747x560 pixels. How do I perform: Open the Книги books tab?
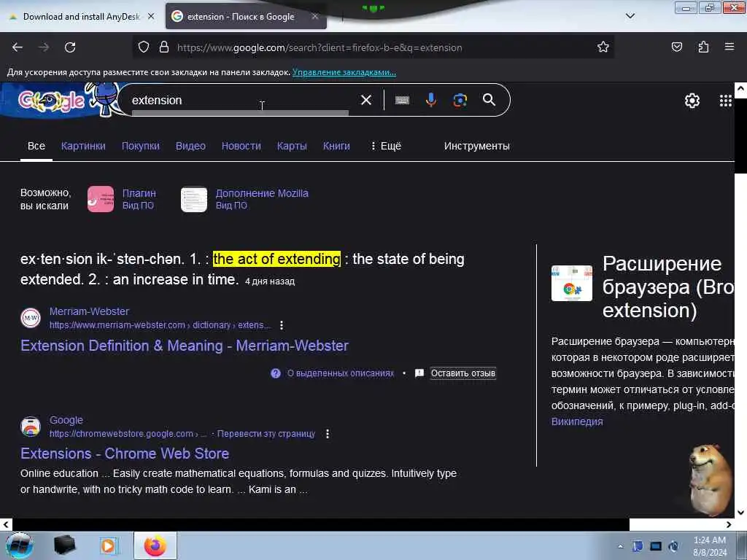336,146
